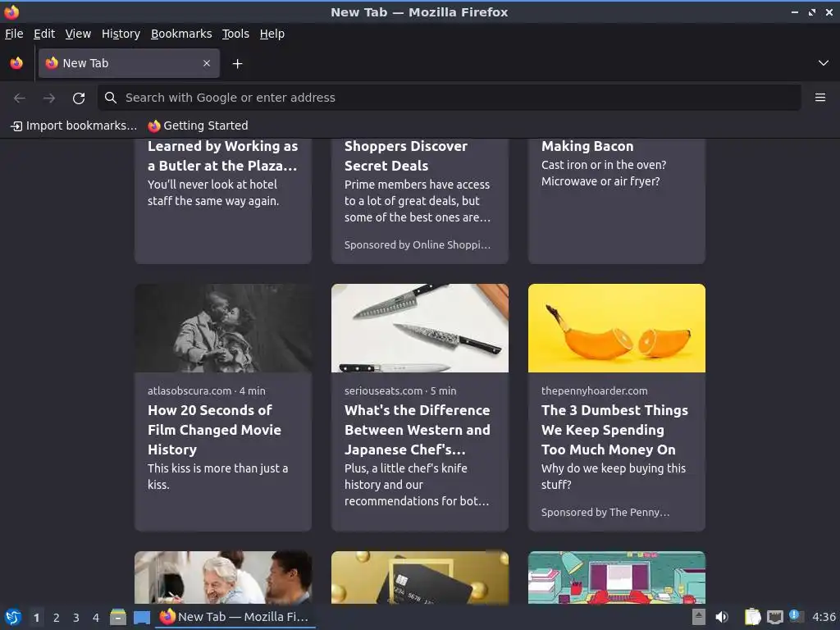Screen dimensions: 840x630
Task: Open the Getting Started bookmark
Action: 199,126
